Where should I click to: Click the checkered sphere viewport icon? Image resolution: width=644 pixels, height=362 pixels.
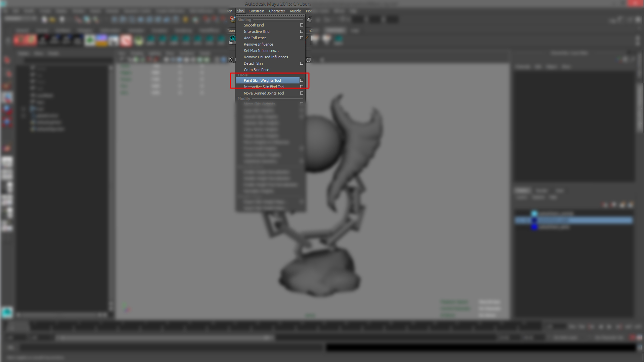[x=231, y=60]
